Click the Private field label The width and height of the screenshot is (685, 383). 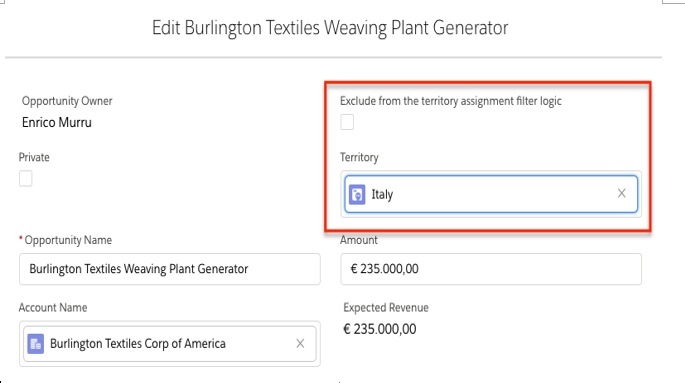[34, 157]
